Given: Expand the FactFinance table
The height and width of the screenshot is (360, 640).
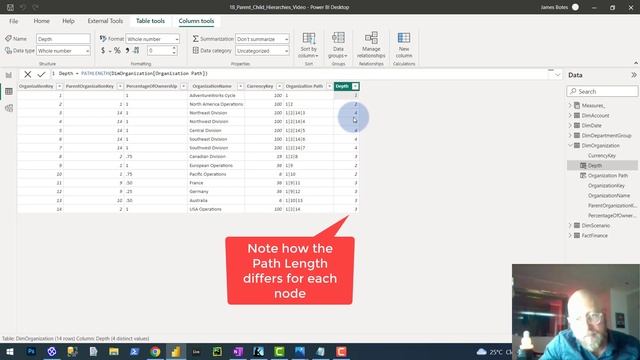Looking at the screenshot, I should pyautogui.click(x=570, y=236).
